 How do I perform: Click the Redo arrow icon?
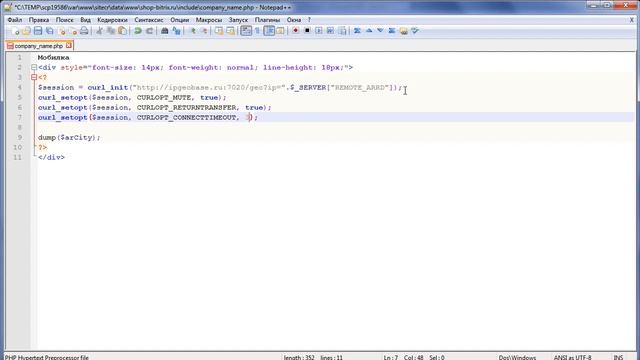tap(149, 31)
